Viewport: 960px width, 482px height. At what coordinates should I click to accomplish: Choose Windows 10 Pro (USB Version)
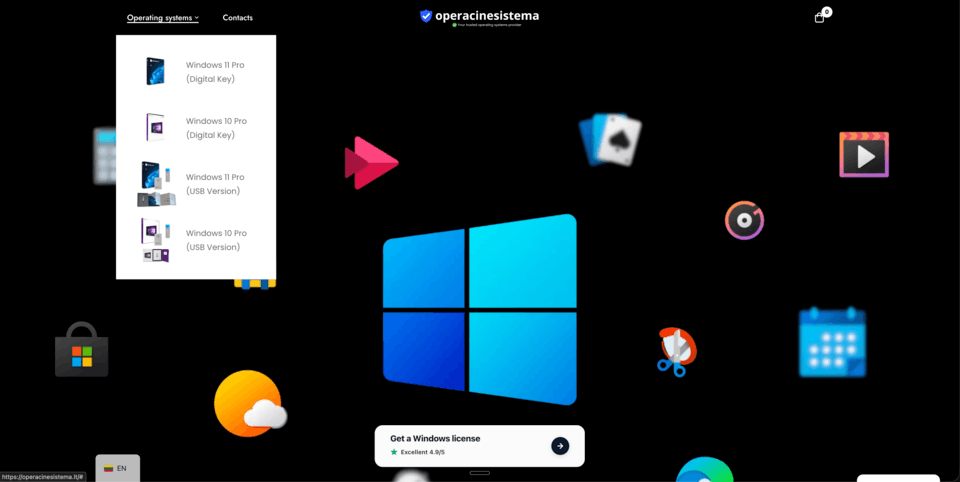point(214,240)
